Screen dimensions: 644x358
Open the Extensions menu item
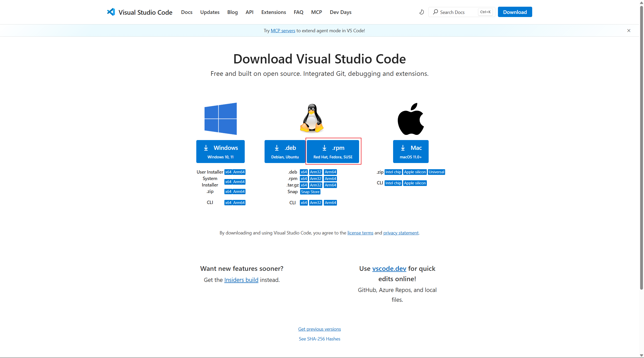click(x=274, y=12)
